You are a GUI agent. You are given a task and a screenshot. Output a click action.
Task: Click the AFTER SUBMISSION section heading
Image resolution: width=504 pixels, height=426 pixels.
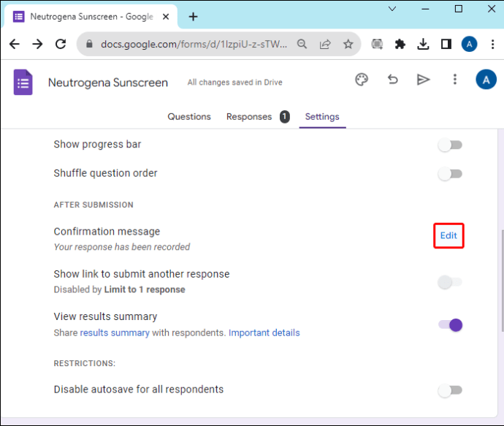point(93,205)
